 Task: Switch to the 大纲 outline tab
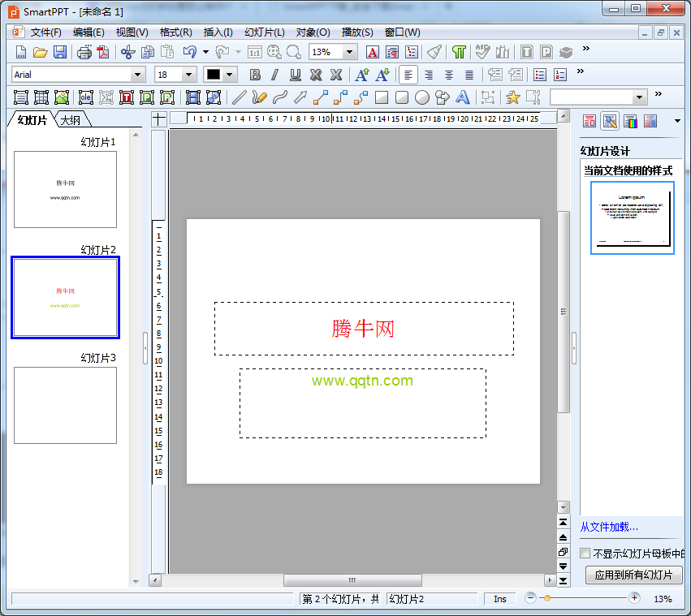(x=71, y=120)
